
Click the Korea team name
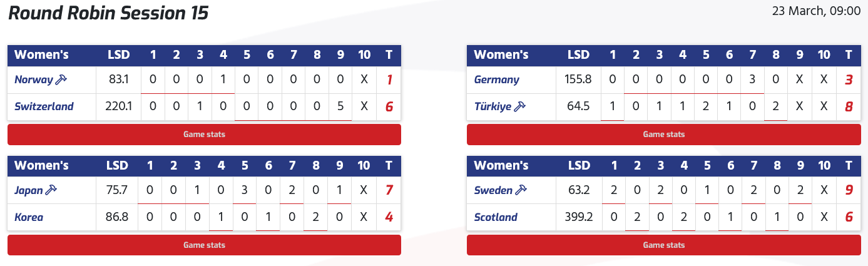[x=29, y=217]
